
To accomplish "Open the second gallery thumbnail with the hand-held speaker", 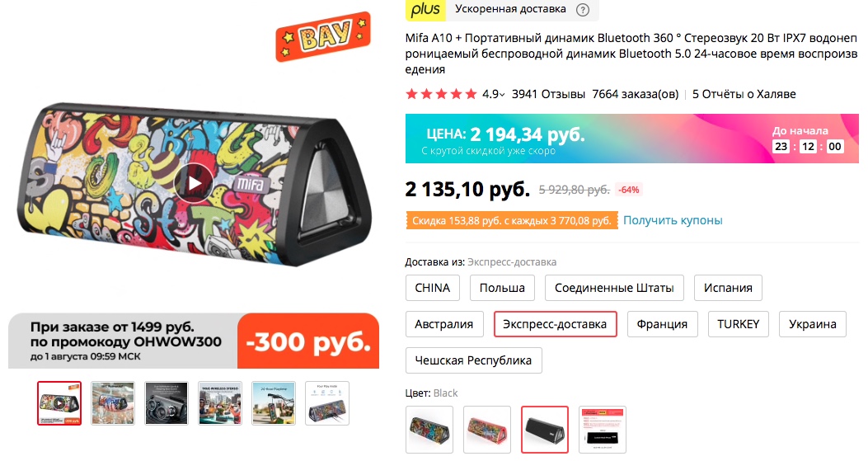I will [113, 403].
